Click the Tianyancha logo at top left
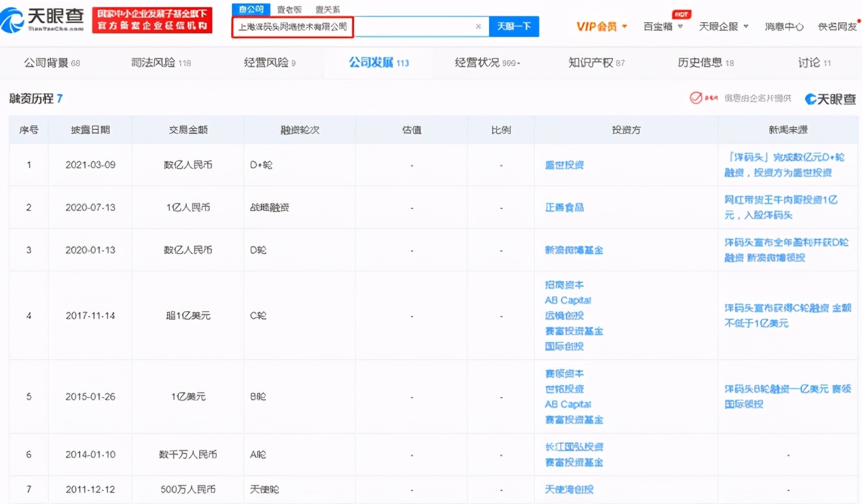 click(x=42, y=17)
